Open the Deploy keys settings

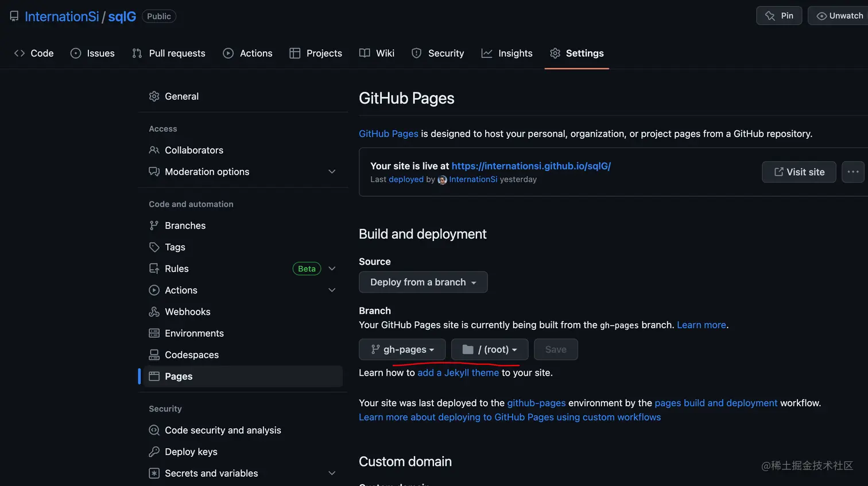(191, 452)
